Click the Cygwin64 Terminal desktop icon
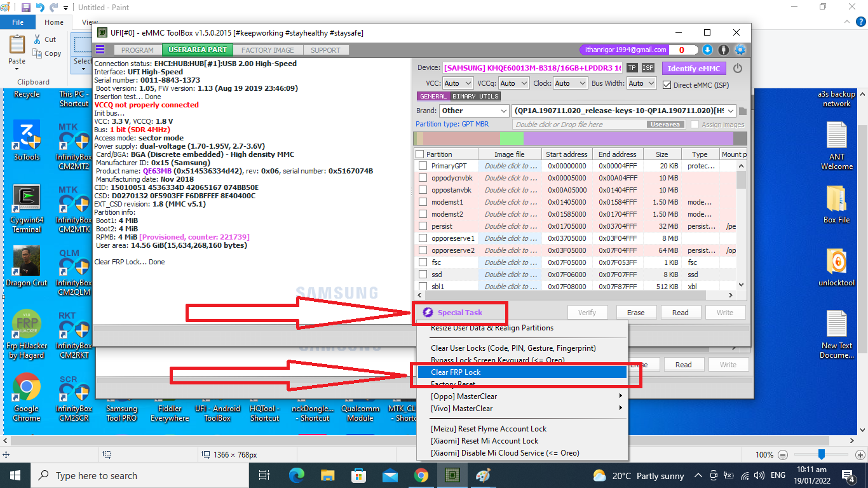The height and width of the screenshot is (488, 868). pos(26,208)
